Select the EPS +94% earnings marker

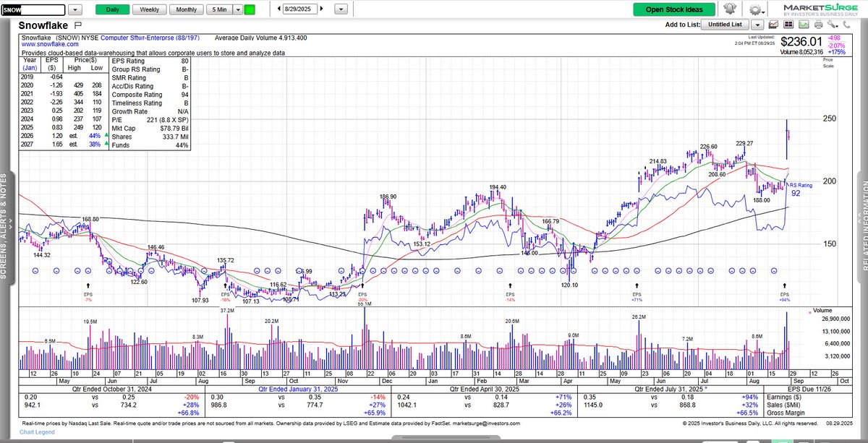click(784, 293)
